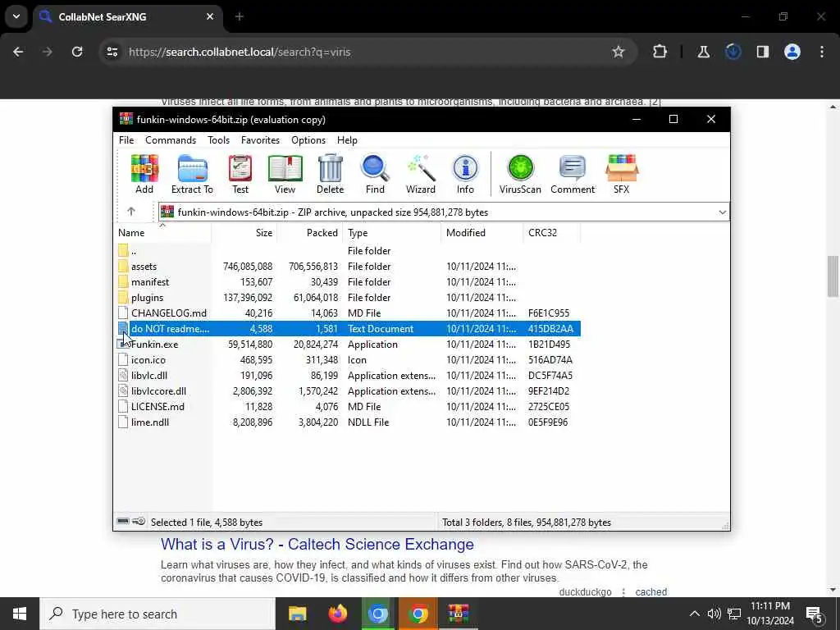Open the Favorites menu
The height and width of the screenshot is (630, 840).
pyautogui.click(x=260, y=139)
